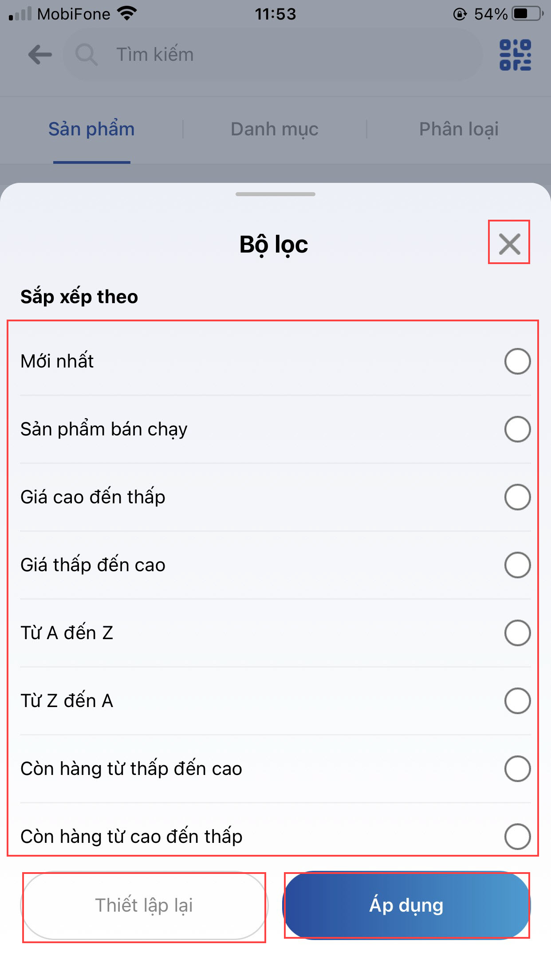The image size is (551, 980).
Task: Choose Từ Z đến A sorting
Action: coord(517,701)
